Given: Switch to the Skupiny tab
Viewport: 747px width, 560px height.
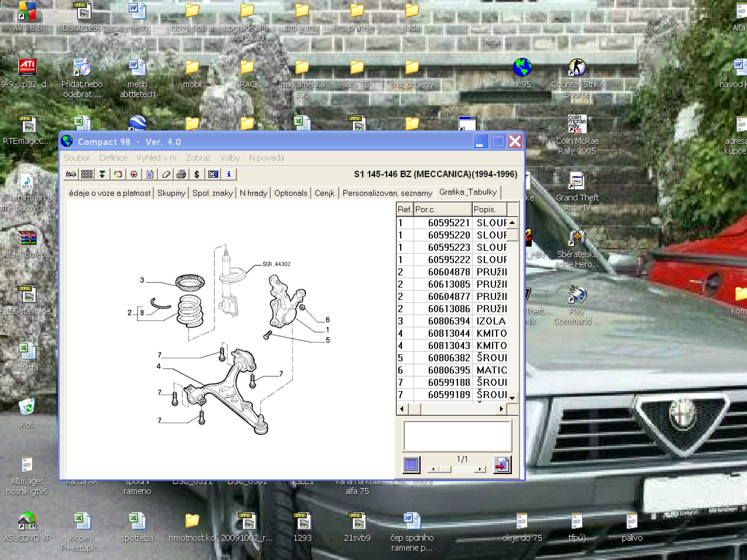Looking at the screenshot, I should (171, 193).
